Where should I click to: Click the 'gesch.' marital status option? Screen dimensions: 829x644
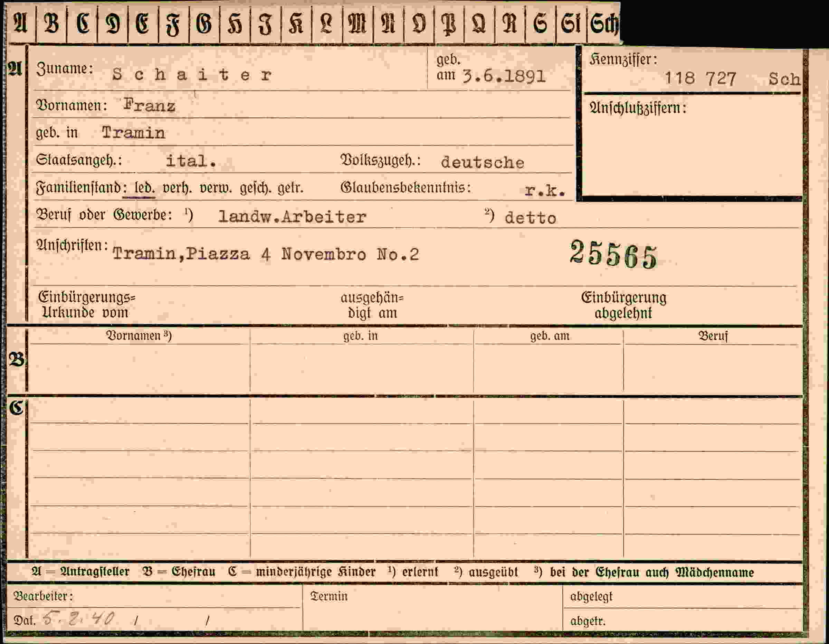pos(256,188)
